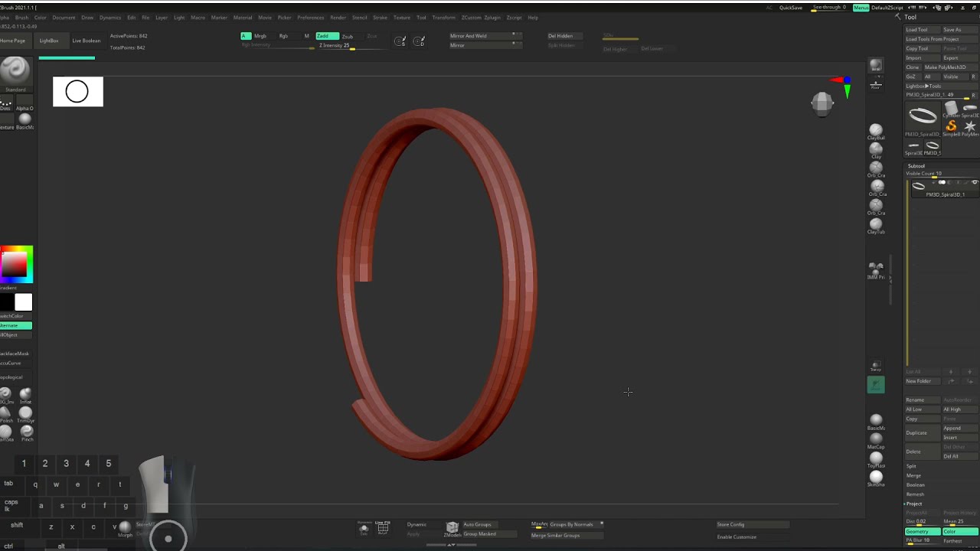Open the Alpha Off selector
980x551 pixels.
click(x=24, y=102)
